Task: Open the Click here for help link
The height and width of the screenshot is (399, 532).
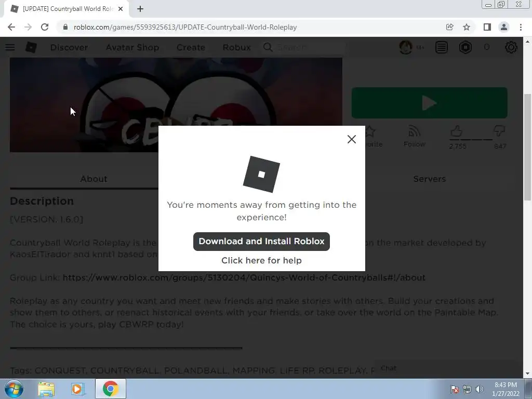Action: 261,260
